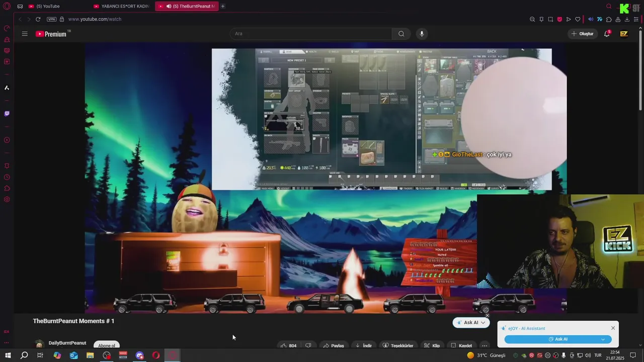
Task: Open more actions three-dot menu
Action: 485,345
